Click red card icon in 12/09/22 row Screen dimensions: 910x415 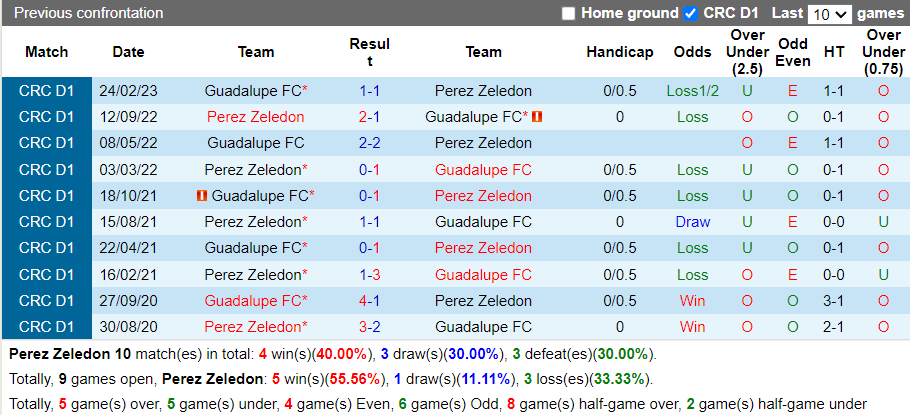tap(537, 117)
